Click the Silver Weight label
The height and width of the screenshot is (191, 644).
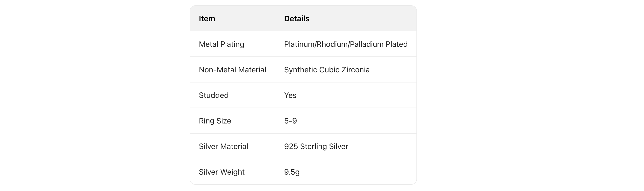click(222, 172)
